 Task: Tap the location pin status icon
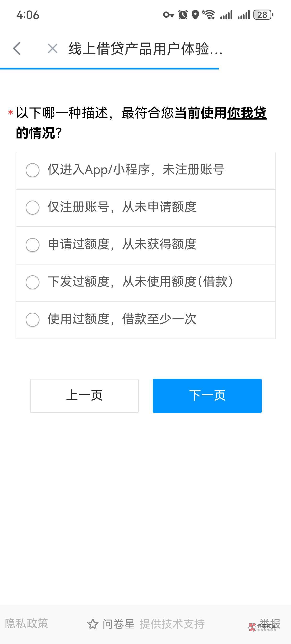click(x=195, y=15)
